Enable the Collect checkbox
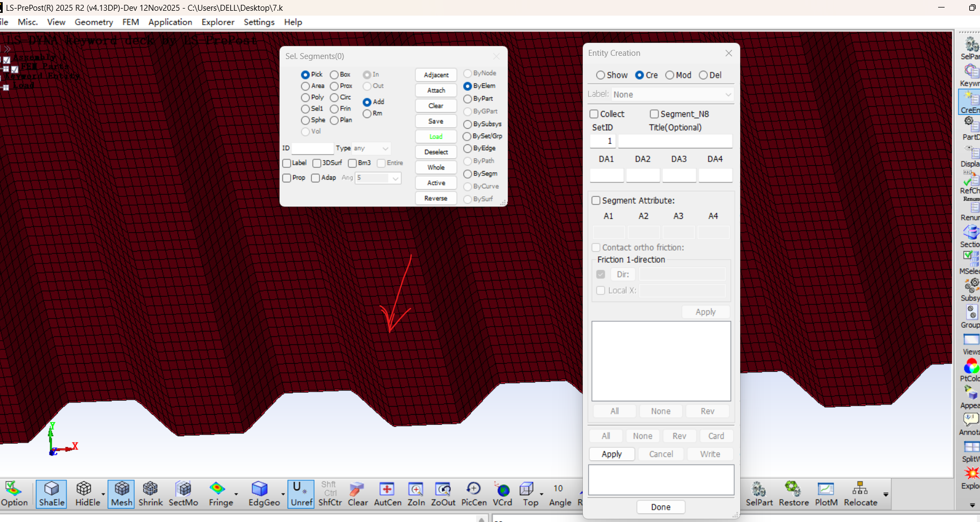The height and width of the screenshot is (522, 980). pyautogui.click(x=594, y=114)
